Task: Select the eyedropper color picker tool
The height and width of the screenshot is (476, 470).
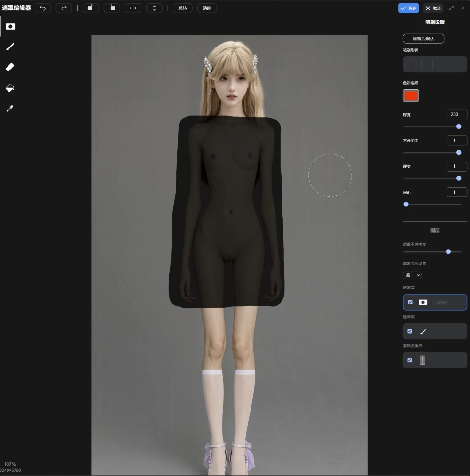Action: pos(10,109)
